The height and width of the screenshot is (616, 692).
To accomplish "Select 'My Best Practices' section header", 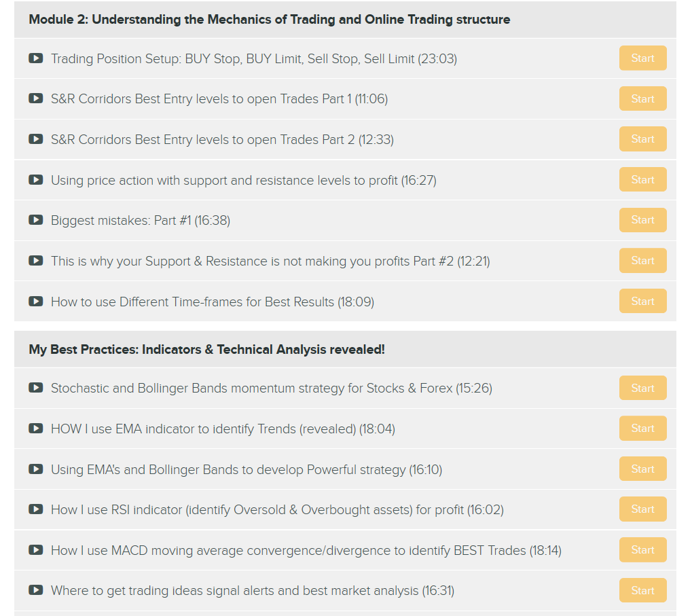I will pyautogui.click(x=345, y=350).
